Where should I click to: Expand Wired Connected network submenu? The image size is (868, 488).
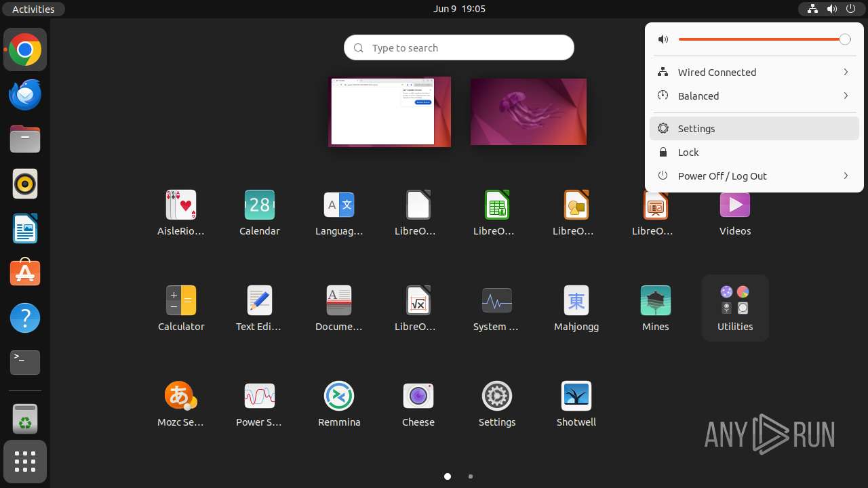tap(754, 72)
